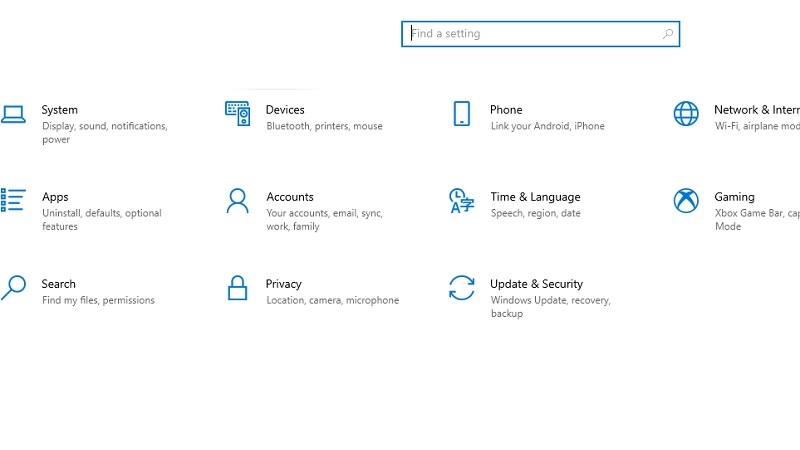Click the magnifier icon inside the search box
Image resolution: width=800 pixels, height=450 pixels.
[x=668, y=34]
